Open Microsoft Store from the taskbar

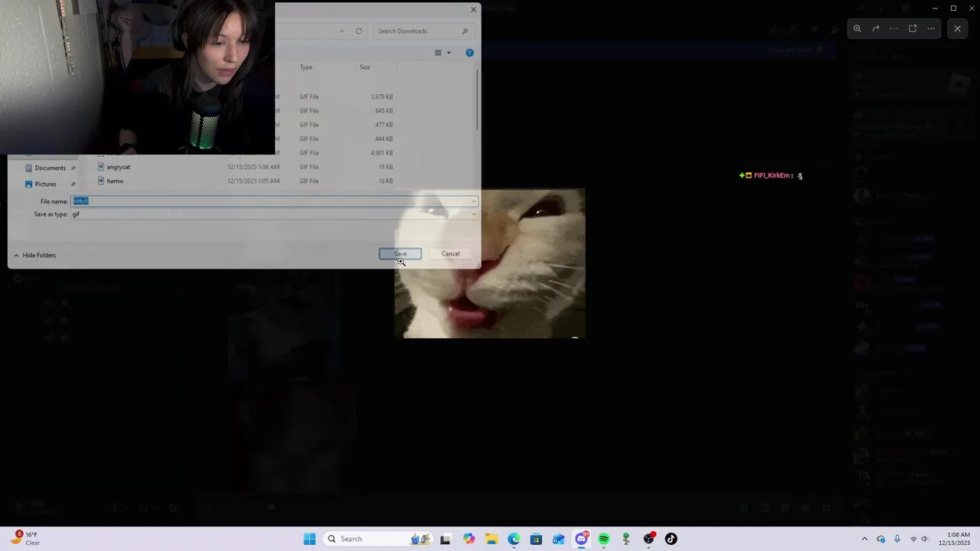coord(536,539)
